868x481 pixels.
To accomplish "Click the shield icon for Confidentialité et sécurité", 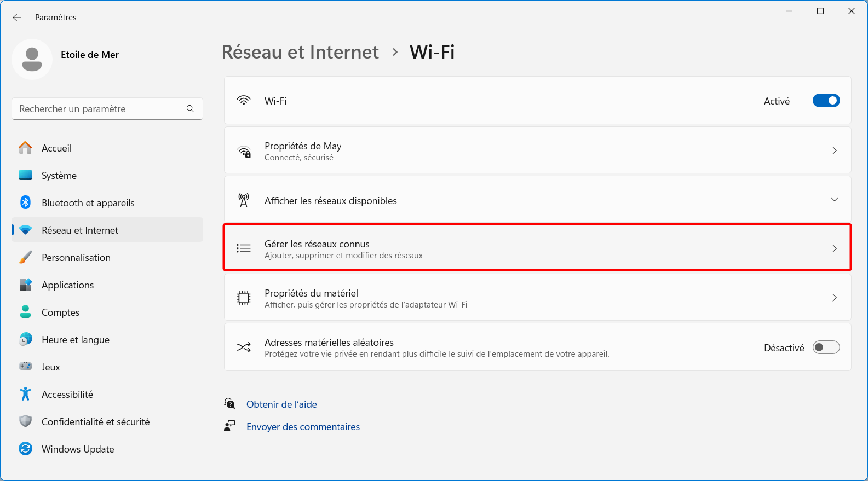I will pyautogui.click(x=25, y=421).
